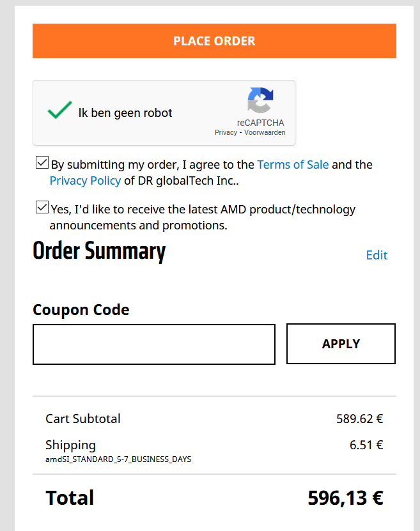The height and width of the screenshot is (531, 420).
Task: Click the Cart Subtotal amount 589.62 €
Action: pos(359,419)
